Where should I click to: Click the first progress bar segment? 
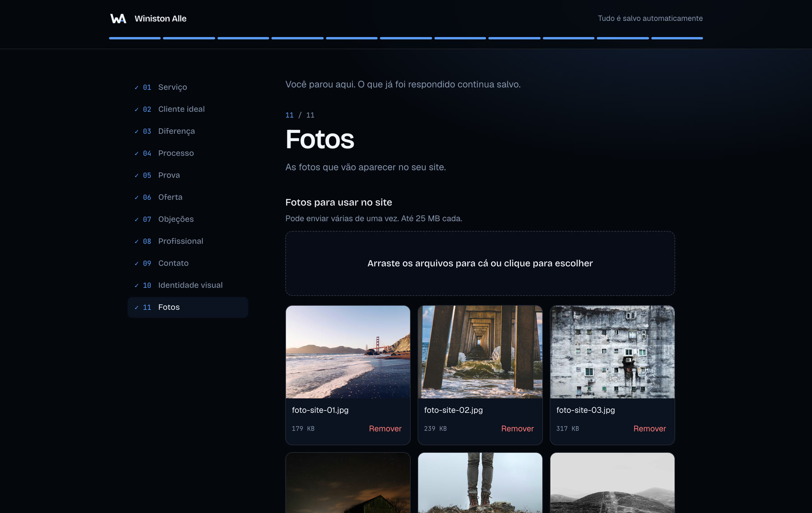[135, 38]
